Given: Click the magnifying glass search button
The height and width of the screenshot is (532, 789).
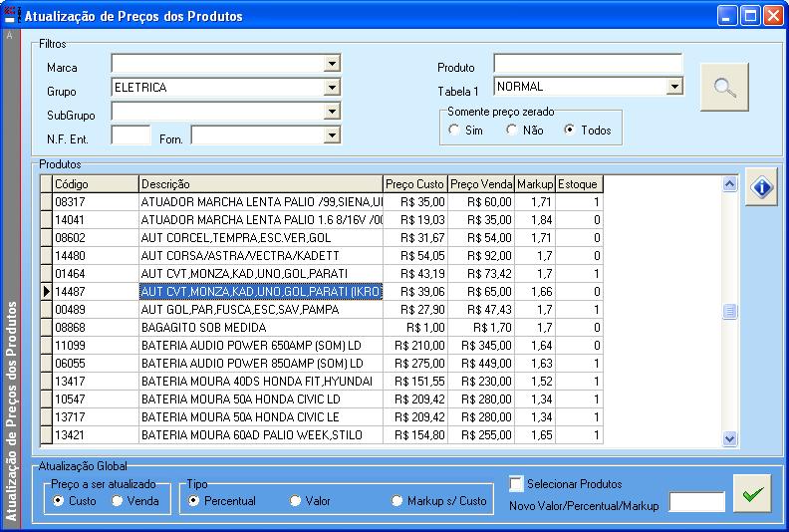Looking at the screenshot, I should (x=724, y=88).
